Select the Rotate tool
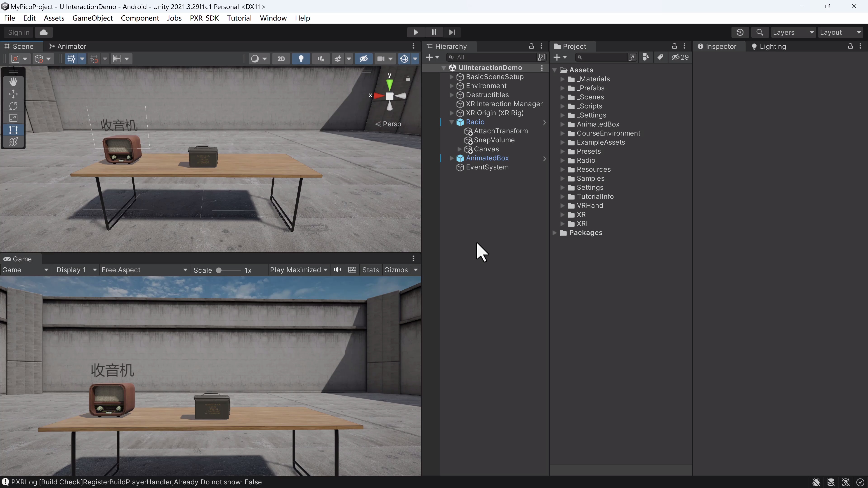Viewport: 868px width, 488px height. click(x=14, y=106)
